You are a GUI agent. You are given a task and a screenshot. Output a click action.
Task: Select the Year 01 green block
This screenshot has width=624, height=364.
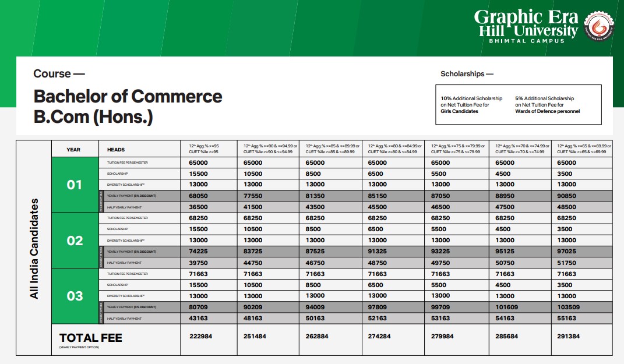pyautogui.click(x=75, y=185)
